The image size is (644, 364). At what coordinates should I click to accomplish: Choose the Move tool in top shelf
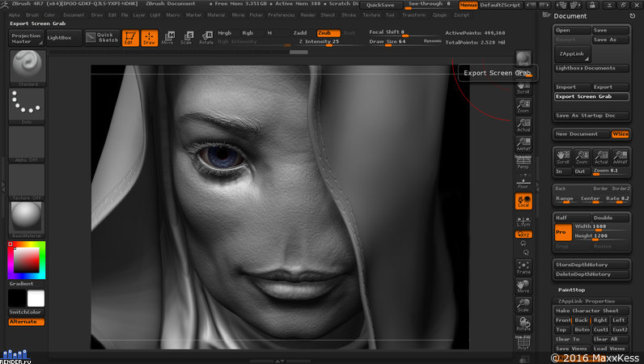click(167, 38)
